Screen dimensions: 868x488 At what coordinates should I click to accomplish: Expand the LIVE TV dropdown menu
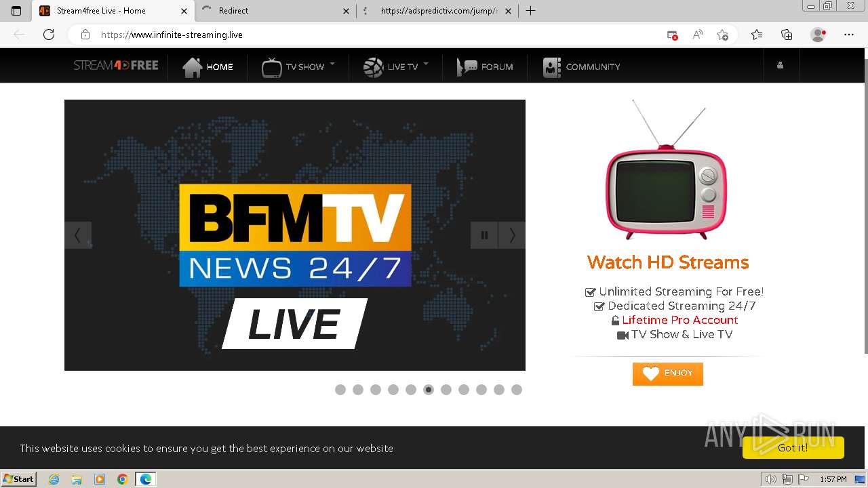[x=396, y=66]
